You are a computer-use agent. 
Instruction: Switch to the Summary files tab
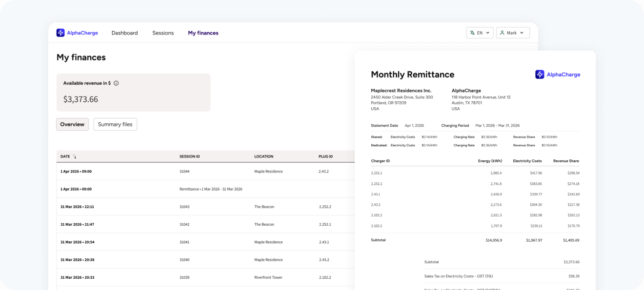point(115,124)
